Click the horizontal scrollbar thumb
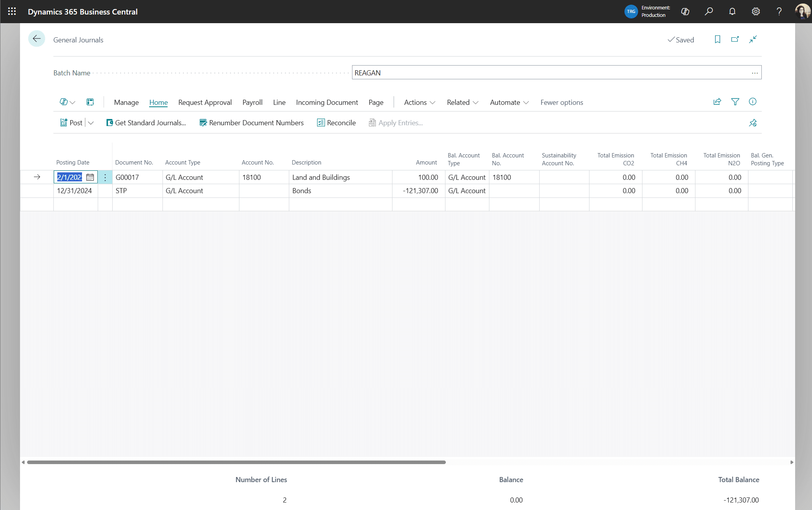This screenshot has height=510, width=812. [235, 462]
